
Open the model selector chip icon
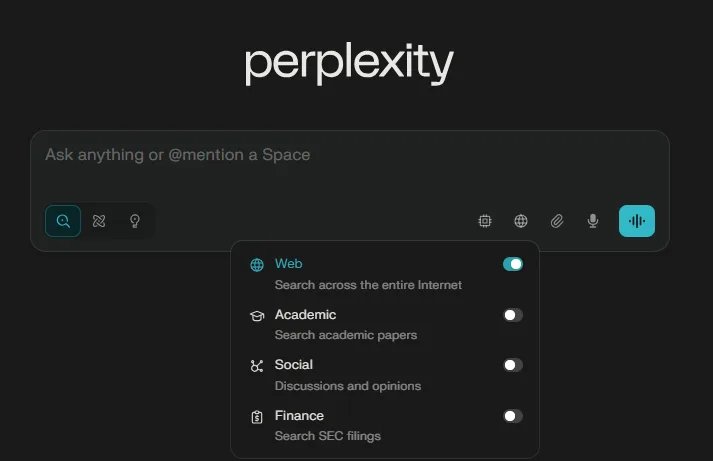click(x=485, y=221)
